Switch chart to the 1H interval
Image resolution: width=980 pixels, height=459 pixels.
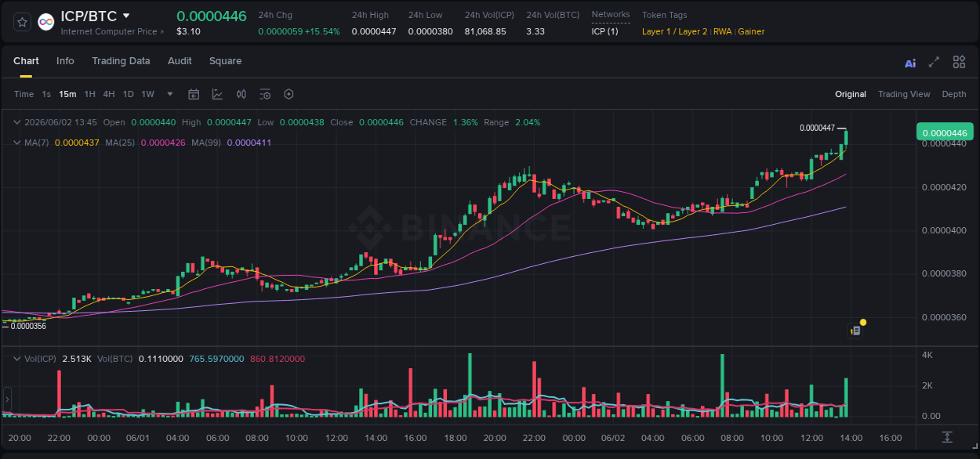point(89,94)
